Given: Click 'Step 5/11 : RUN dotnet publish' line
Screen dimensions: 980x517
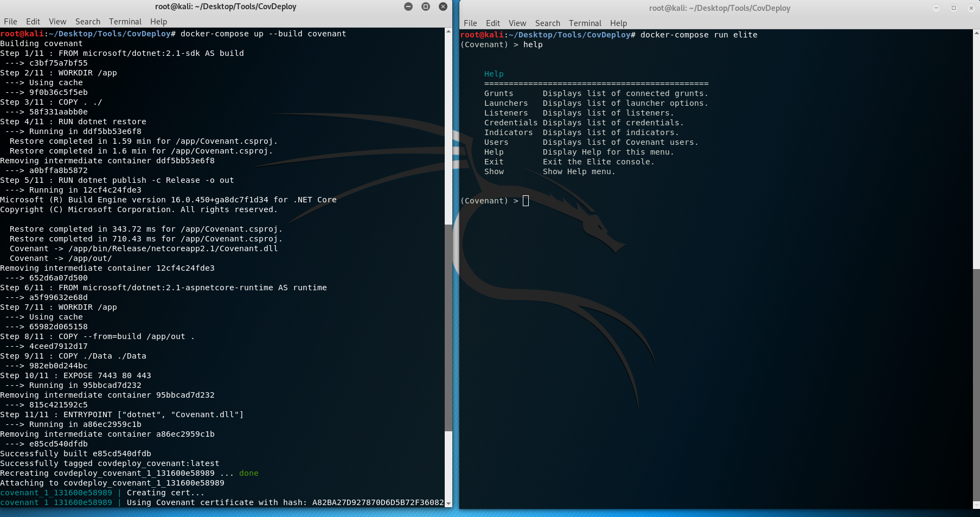Looking at the screenshot, I should point(117,180).
